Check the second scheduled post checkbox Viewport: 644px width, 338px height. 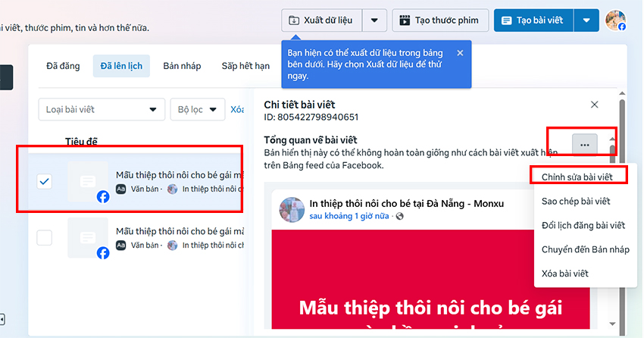point(45,237)
